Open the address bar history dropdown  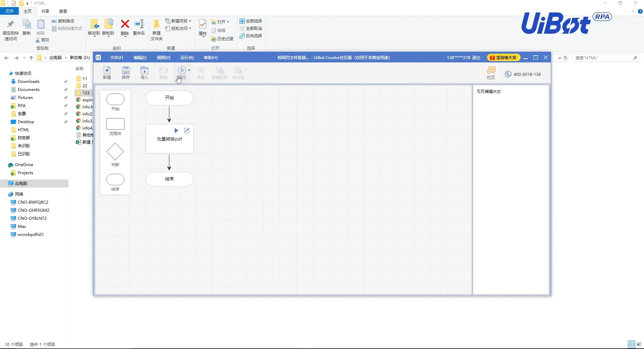click(559, 58)
